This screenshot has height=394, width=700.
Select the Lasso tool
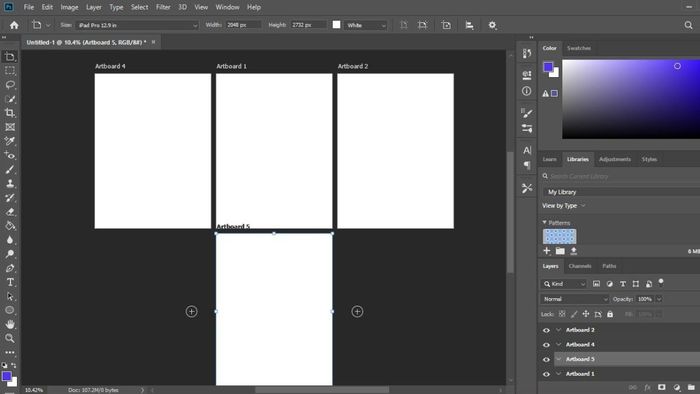tap(10, 85)
